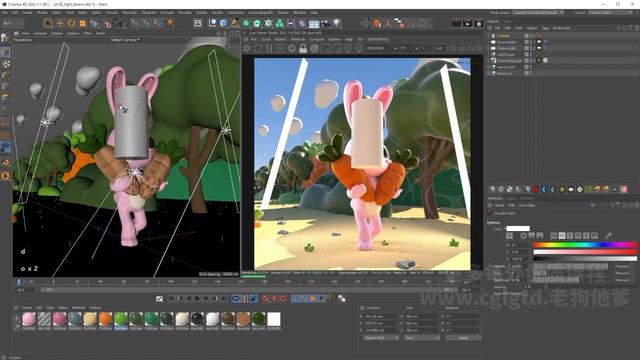Pause rendering in Live Viewer

point(269,48)
